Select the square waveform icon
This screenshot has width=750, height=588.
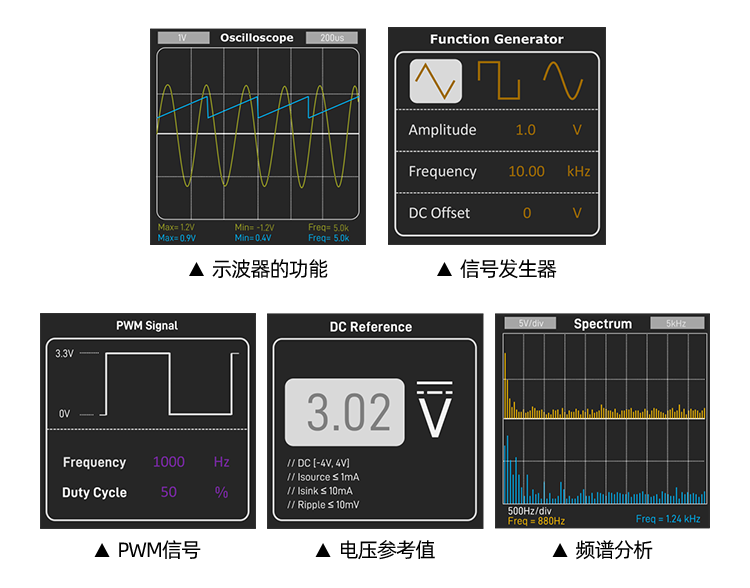point(499,80)
